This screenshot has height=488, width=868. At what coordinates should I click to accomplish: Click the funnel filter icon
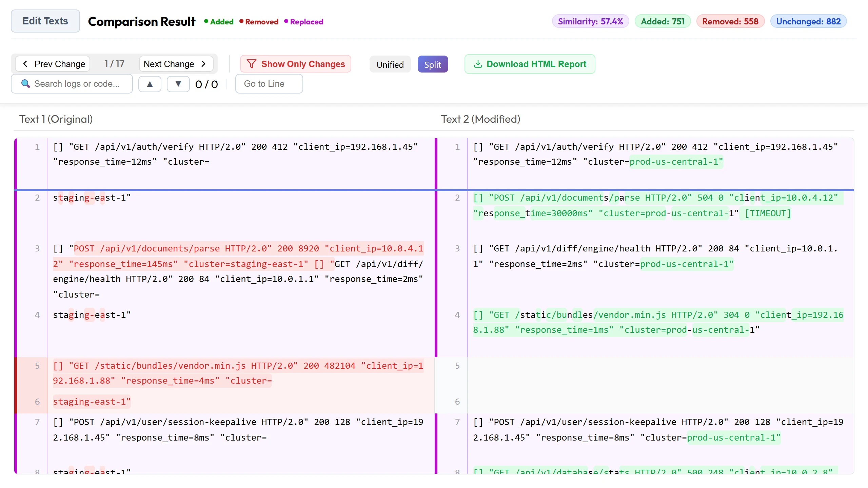252,64
